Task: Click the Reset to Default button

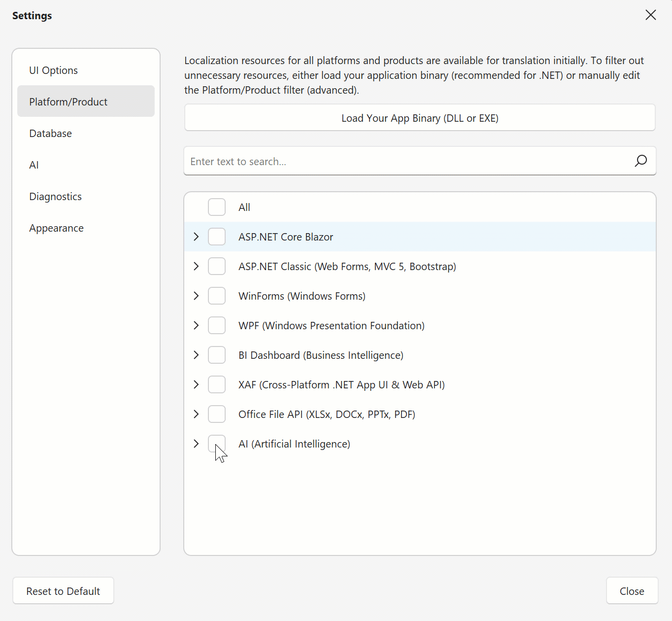Action: (63, 591)
